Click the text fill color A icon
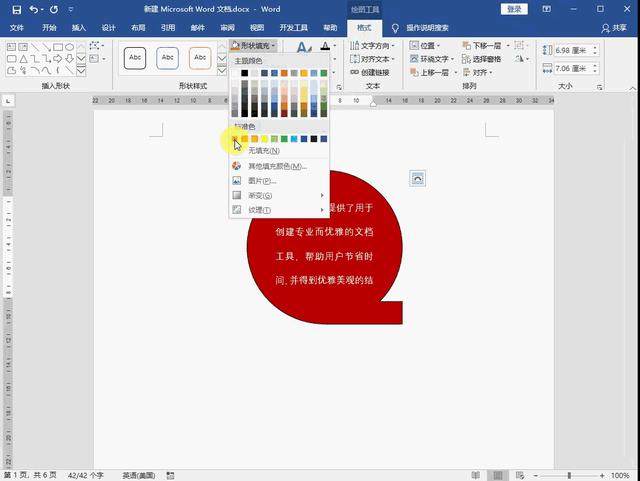 click(325, 45)
